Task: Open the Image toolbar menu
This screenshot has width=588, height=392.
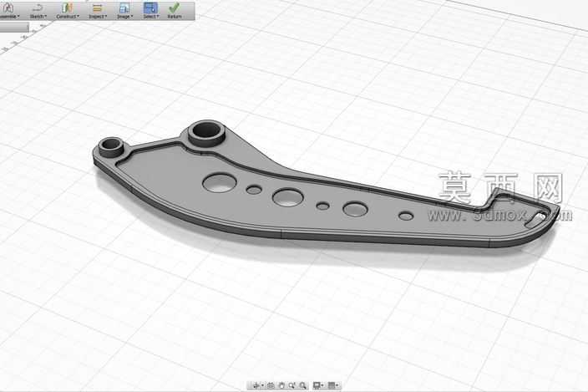Action: pyautogui.click(x=124, y=11)
